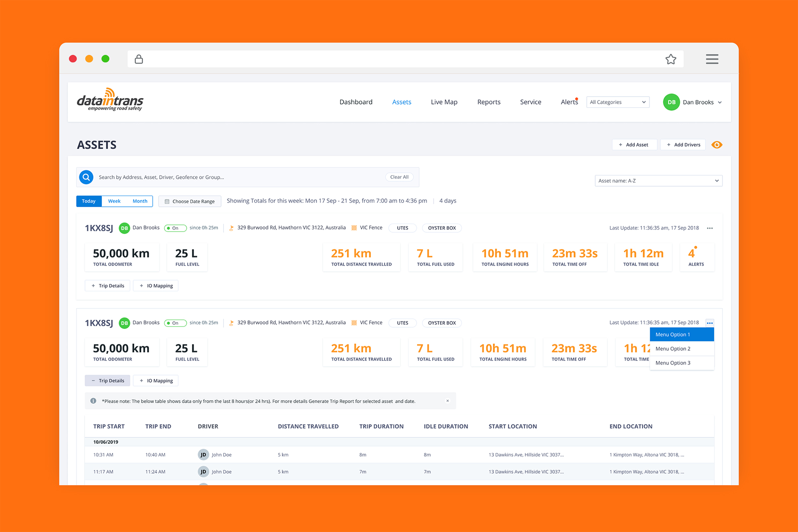Click the info icon in the note banner

93,401
